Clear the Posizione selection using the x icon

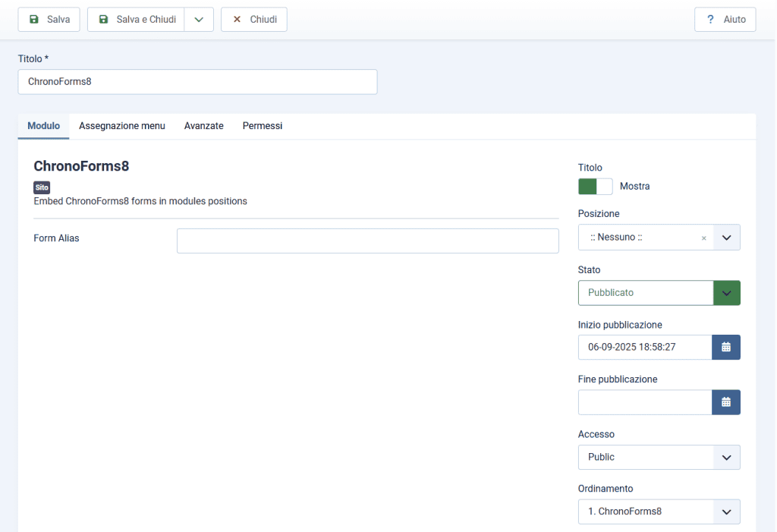pyautogui.click(x=703, y=237)
